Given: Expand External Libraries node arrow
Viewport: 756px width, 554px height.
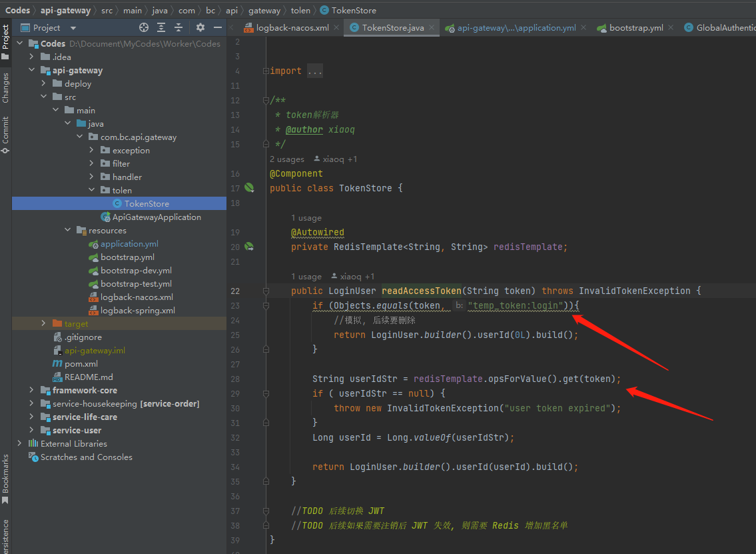Looking at the screenshot, I should 19,443.
